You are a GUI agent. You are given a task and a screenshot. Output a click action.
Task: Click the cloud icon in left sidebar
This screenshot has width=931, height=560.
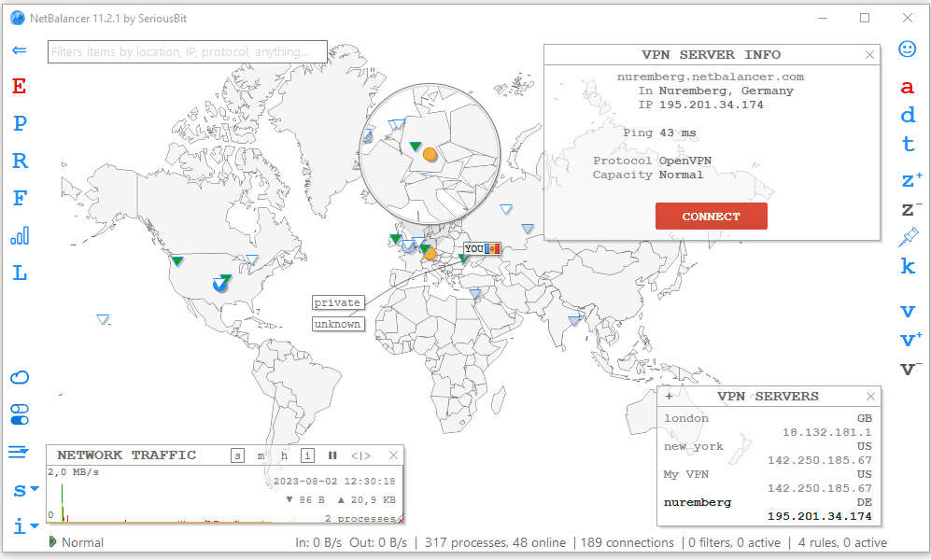tap(20, 377)
